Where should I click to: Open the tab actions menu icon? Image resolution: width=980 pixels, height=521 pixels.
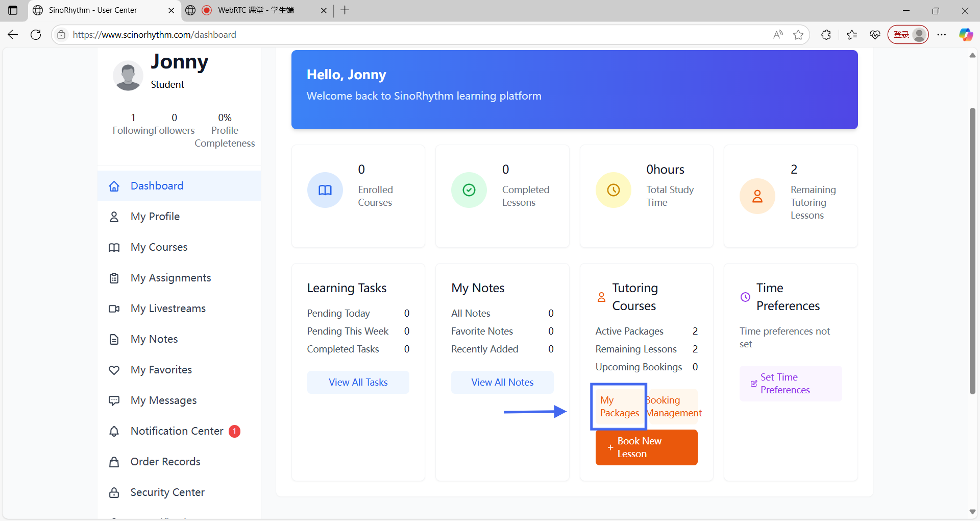click(13, 10)
